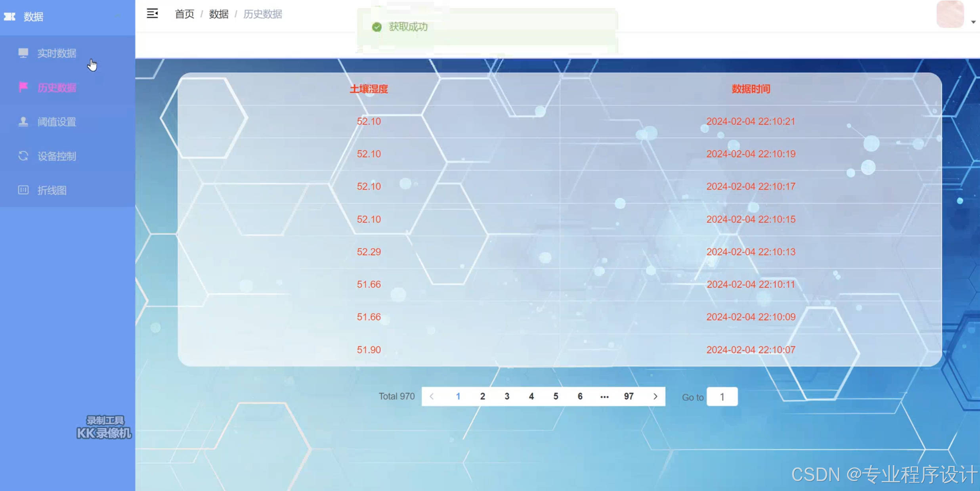
Task: Open the 实时数据 menu item
Action: [x=57, y=53]
